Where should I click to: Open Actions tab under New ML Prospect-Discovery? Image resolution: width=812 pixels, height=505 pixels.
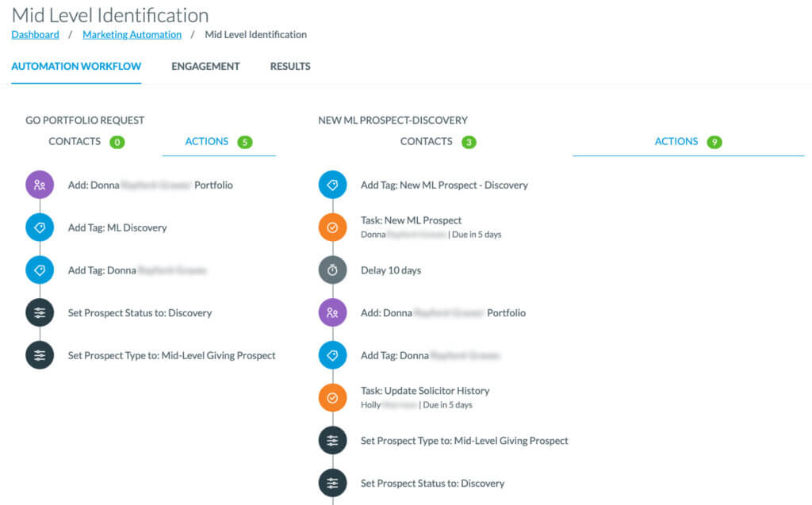click(676, 142)
